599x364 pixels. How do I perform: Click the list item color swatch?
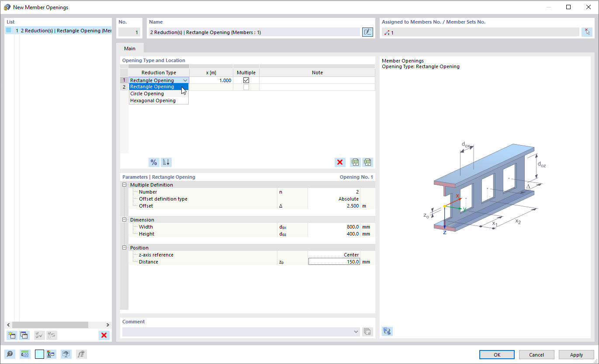click(9, 31)
